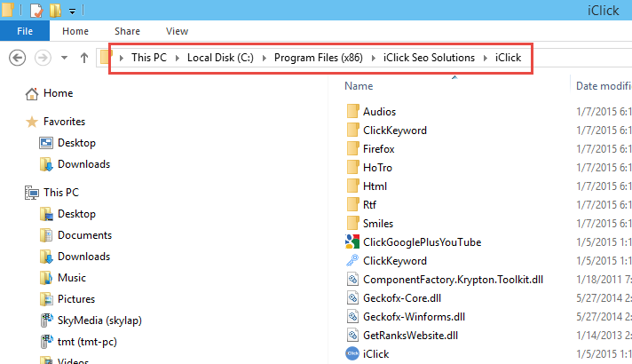Image resolution: width=632 pixels, height=364 pixels.
Task: Click the Html folder icon
Action: pos(352,186)
